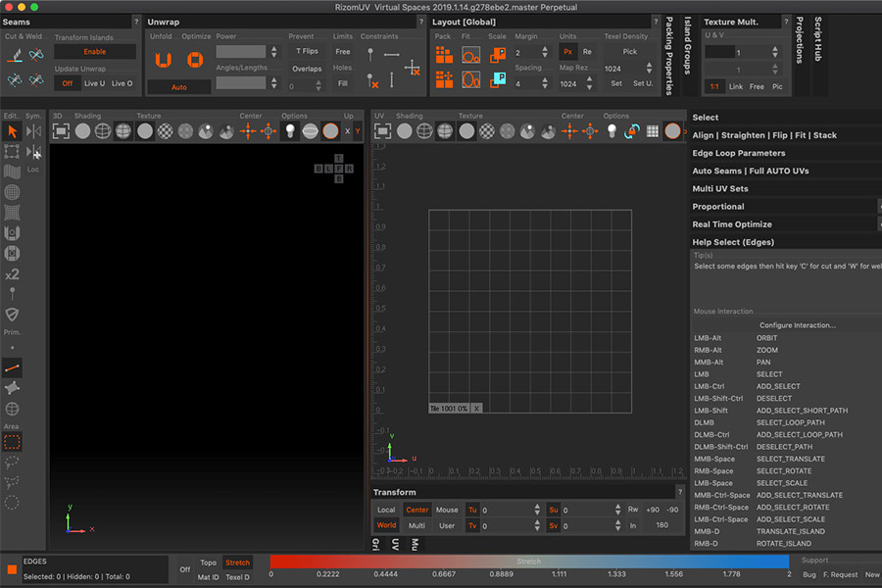The image size is (882, 588).
Task: Toggle Off under Update Unwrap
Action: coord(68,83)
